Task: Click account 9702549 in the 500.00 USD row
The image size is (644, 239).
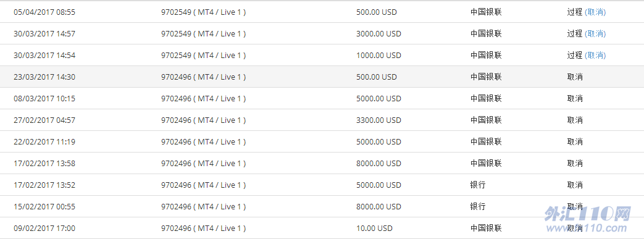Action: pos(203,12)
